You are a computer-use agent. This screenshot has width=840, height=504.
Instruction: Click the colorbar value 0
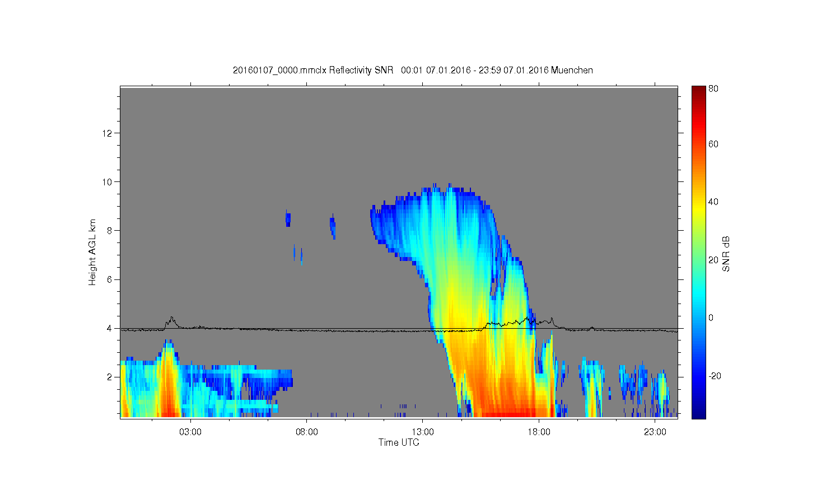coord(711,318)
